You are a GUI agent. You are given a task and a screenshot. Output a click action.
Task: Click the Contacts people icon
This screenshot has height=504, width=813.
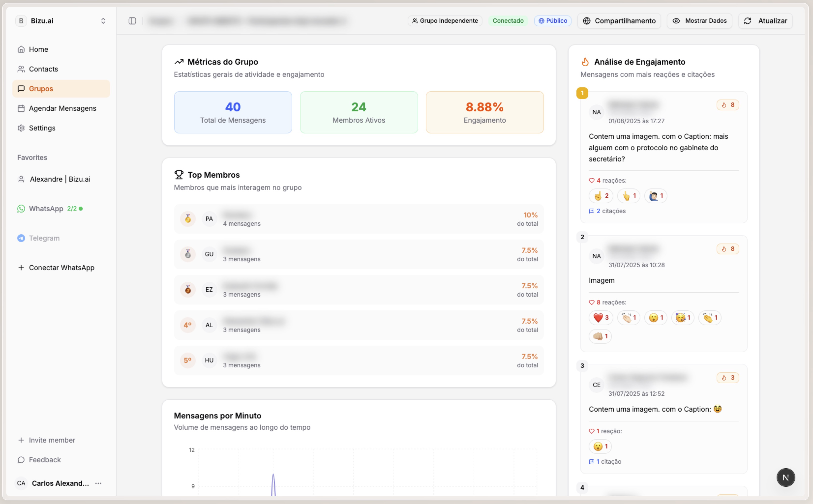[x=21, y=69]
